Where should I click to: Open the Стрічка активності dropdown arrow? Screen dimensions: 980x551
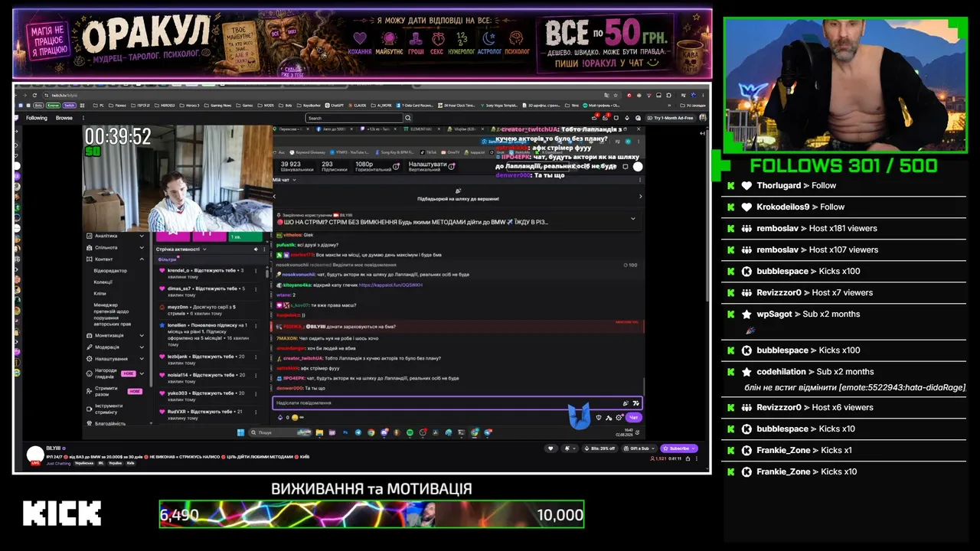[204, 249]
